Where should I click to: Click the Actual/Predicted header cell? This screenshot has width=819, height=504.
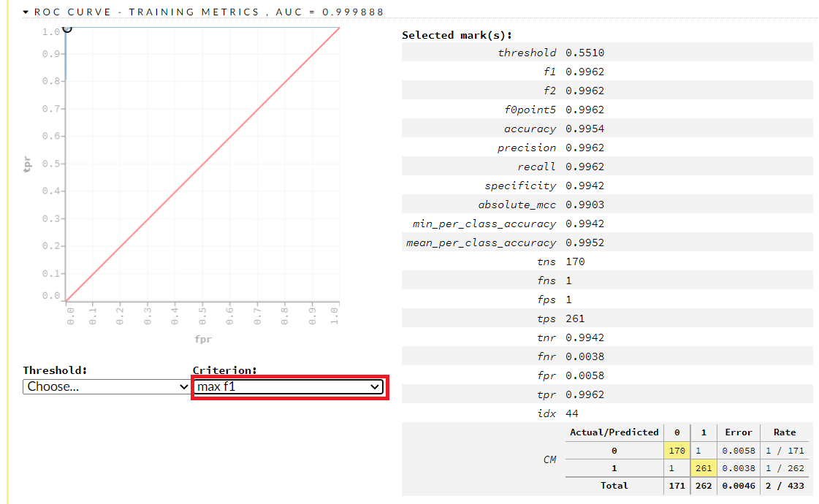pos(614,432)
